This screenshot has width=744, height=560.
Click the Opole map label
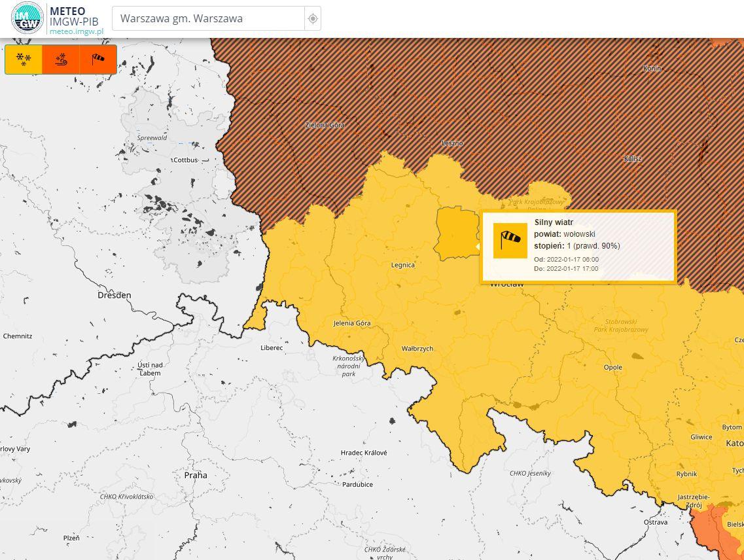click(x=612, y=367)
